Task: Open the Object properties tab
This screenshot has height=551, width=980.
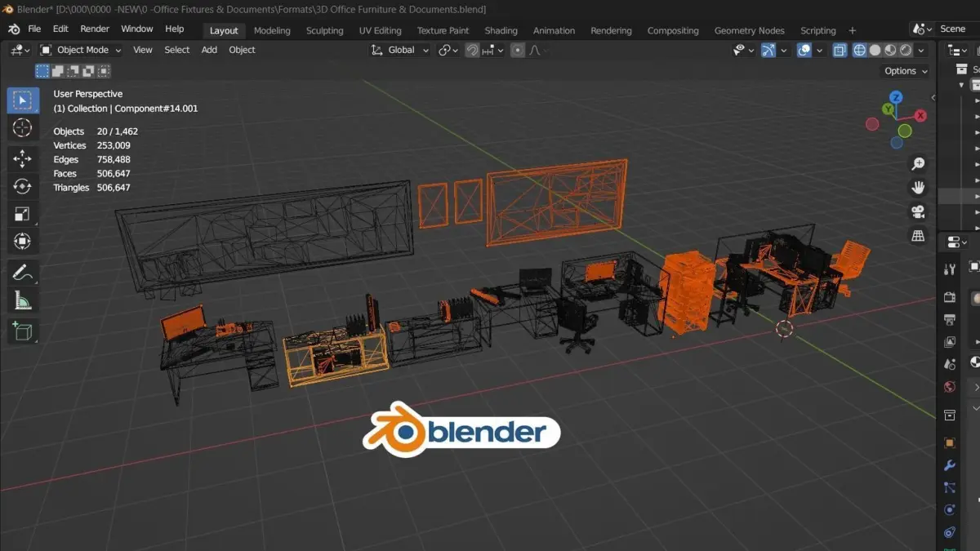Action: coord(950,443)
